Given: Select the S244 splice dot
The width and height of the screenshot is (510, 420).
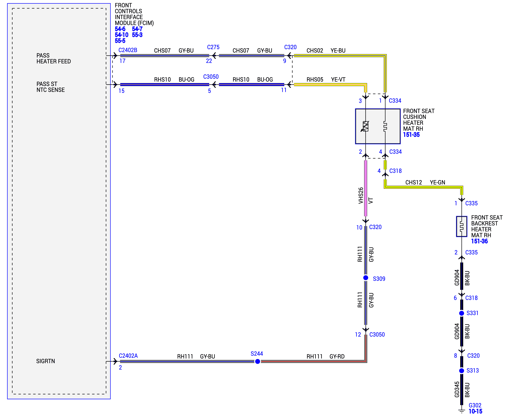Looking at the screenshot, I should 258,362.
